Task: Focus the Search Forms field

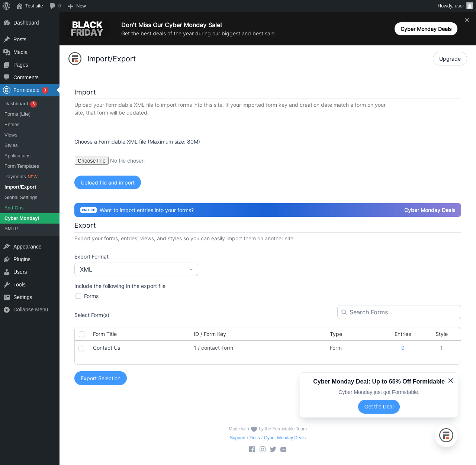Action: coord(399,312)
